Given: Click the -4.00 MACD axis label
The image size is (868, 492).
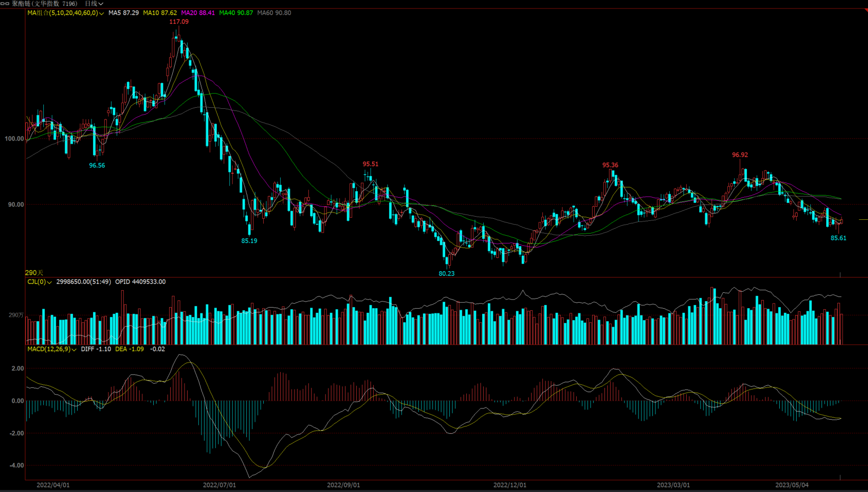Looking at the screenshot, I should coord(16,466).
